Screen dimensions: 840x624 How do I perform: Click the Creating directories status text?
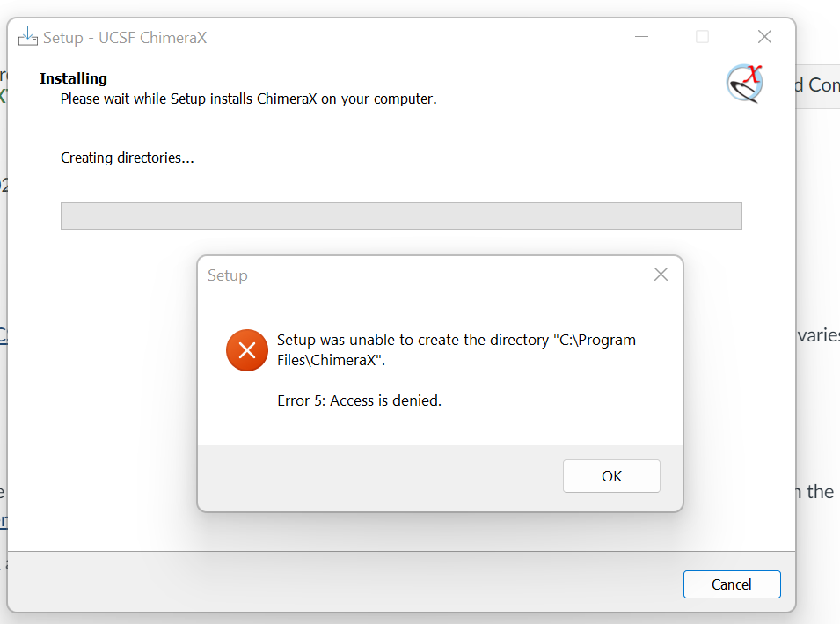point(127,158)
